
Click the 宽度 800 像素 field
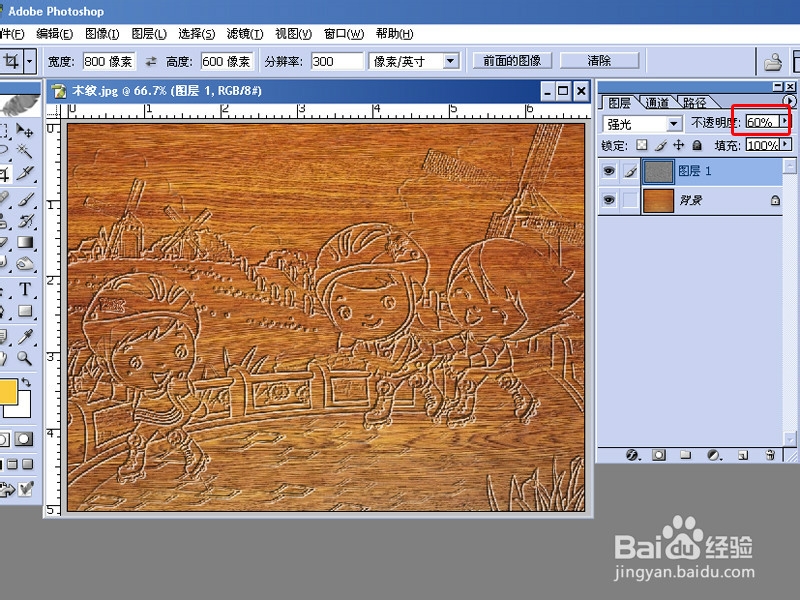coord(109,61)
